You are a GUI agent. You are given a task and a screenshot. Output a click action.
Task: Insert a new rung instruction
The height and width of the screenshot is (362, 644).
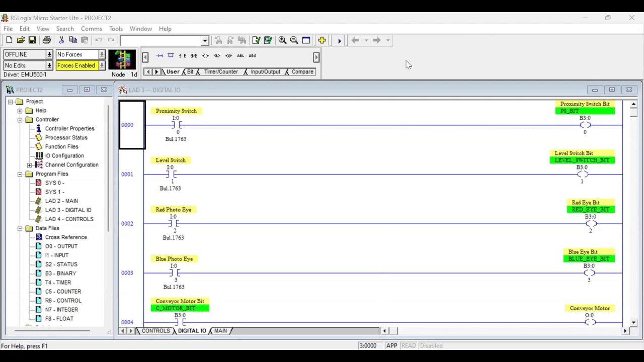(159, 56)
